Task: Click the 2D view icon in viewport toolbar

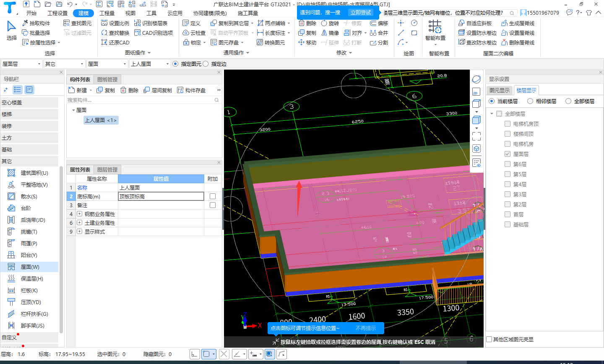Action: click(476, 92)
